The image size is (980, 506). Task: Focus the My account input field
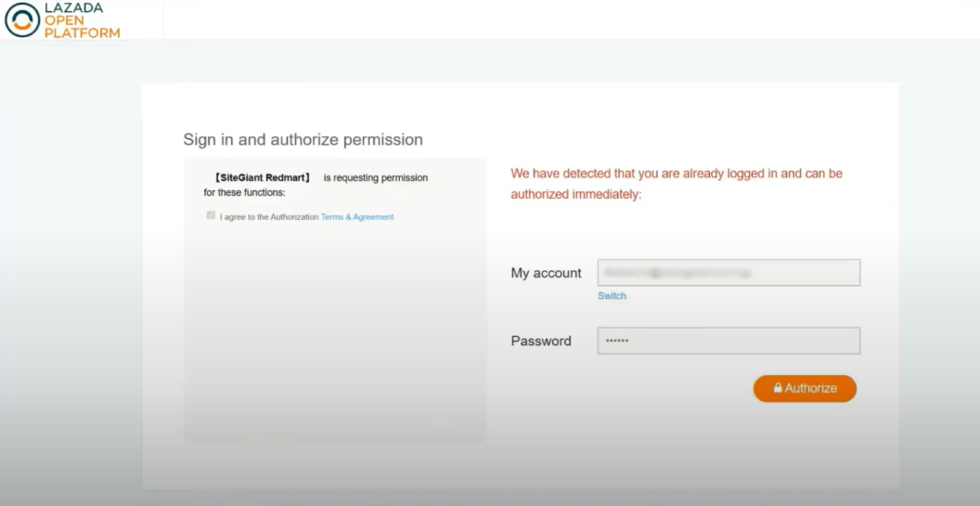tap(729, 273)
